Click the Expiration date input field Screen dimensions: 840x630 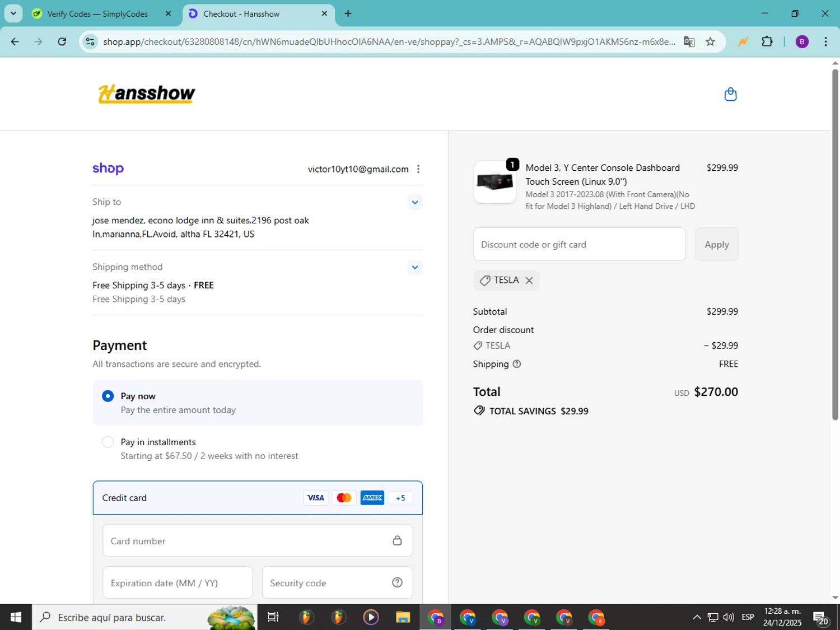point(178,582)
